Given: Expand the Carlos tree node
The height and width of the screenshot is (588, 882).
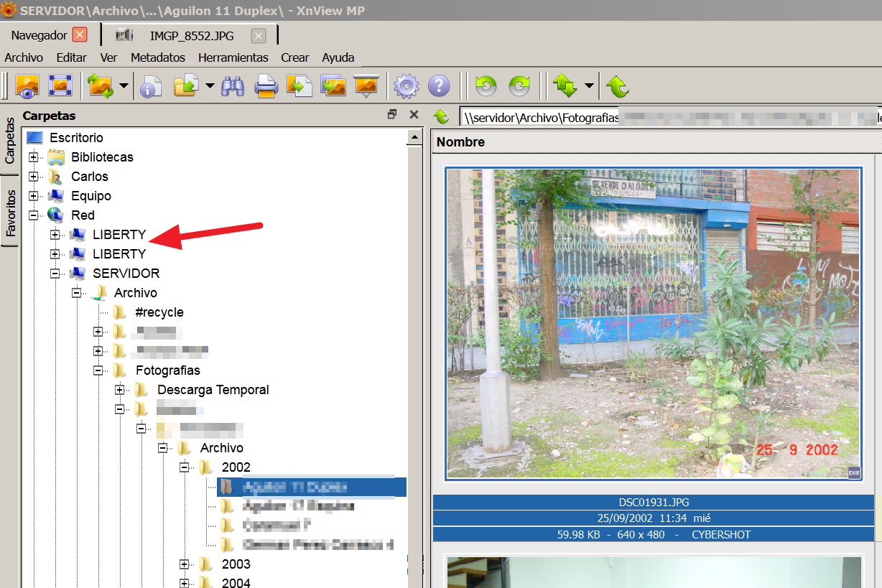Looking at the screenshot, I should click(33, 177).
